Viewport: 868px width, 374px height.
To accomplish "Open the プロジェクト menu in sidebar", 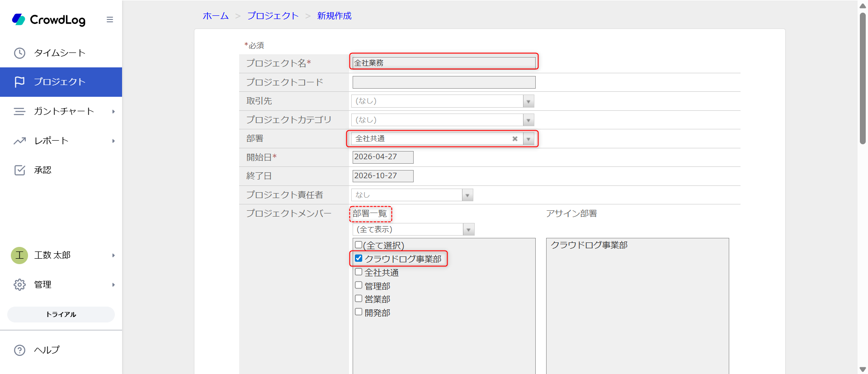I will tap(61, 82).
